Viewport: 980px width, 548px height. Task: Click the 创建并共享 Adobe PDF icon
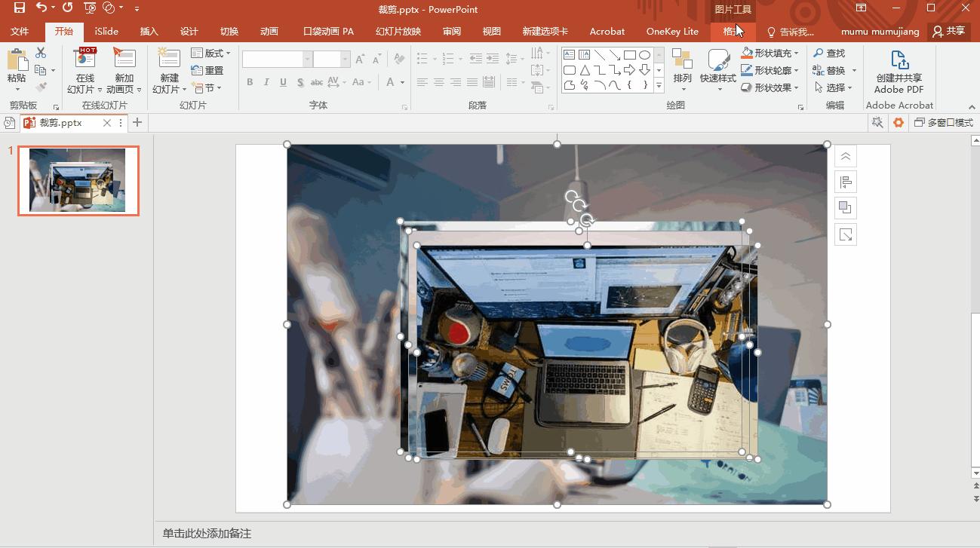899,60
